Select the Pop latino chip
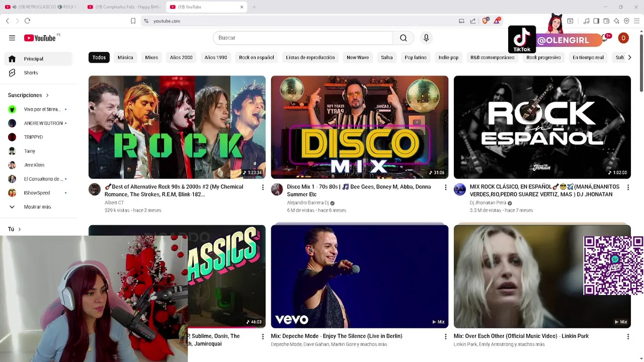The height and width of the screenshot is (362, 644). pos(416,57)
